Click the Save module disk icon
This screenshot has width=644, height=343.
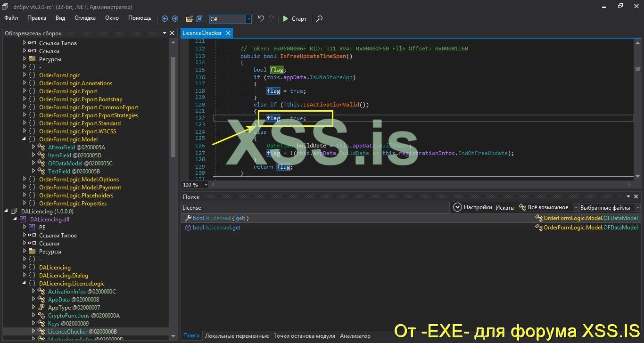point(199,19)
